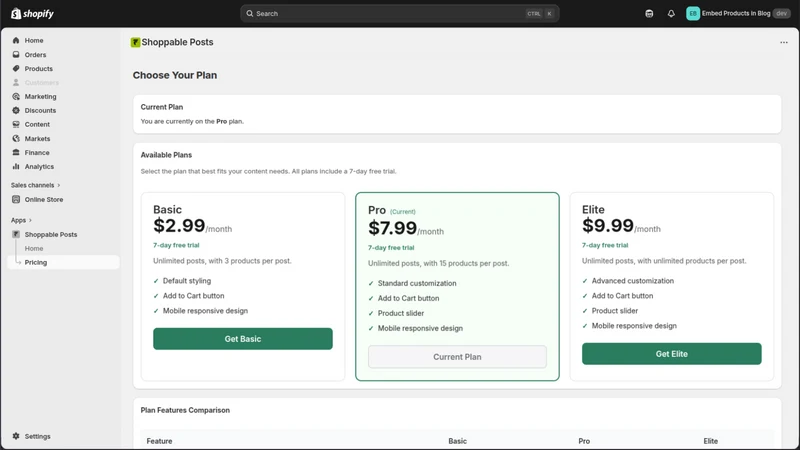Click the Markets globe icon

pos(16,139)
